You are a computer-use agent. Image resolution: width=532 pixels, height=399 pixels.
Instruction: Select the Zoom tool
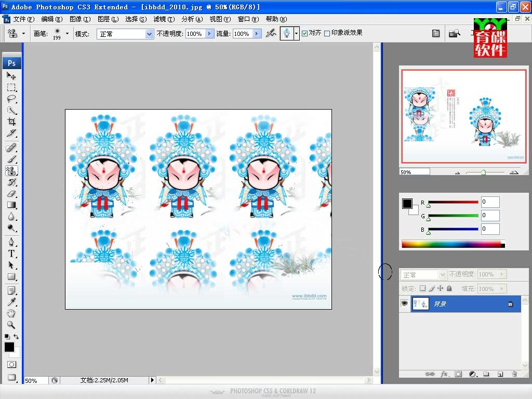pos(11,325)
